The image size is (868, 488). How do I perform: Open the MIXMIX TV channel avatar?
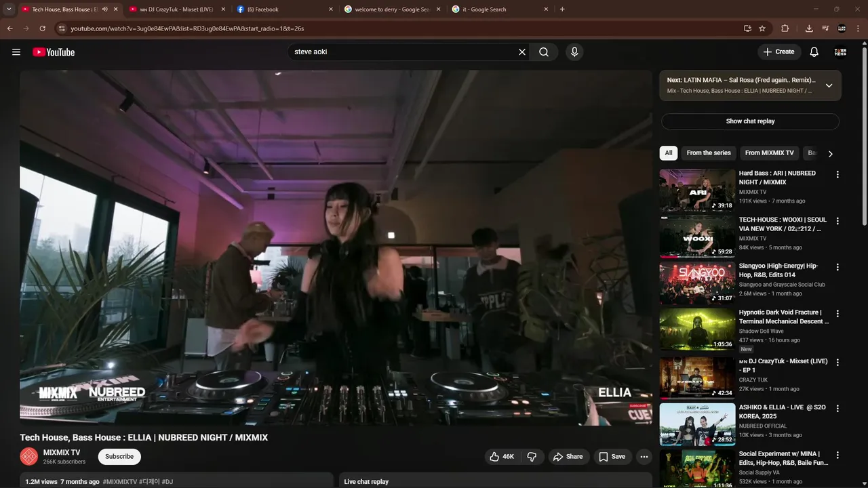[28, 456]
